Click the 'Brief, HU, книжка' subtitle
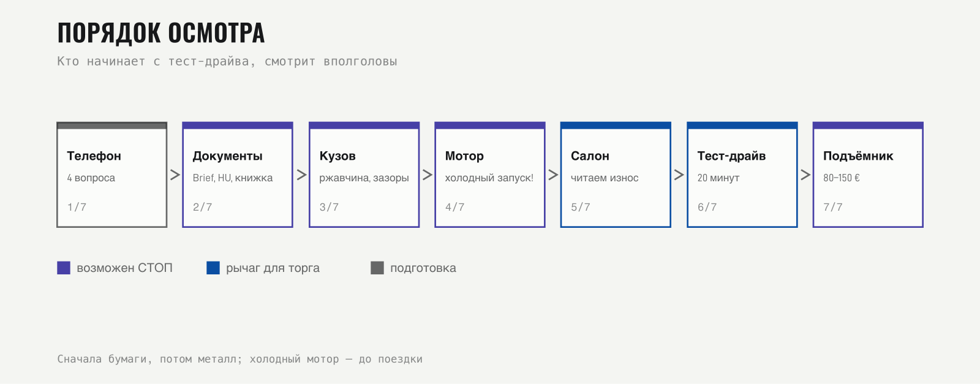 point(233,178)
